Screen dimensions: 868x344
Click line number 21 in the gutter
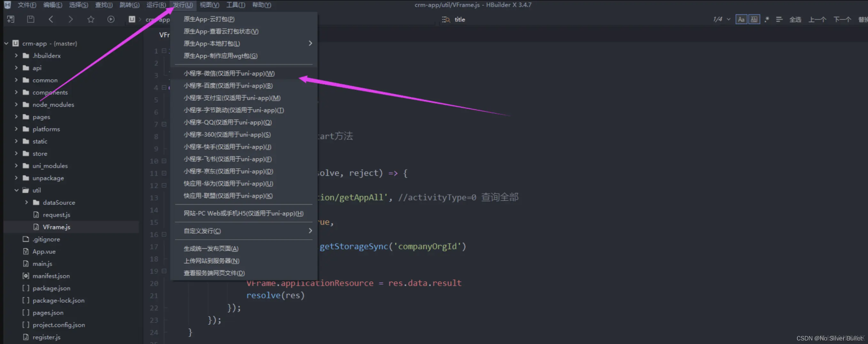pos(154,295)
